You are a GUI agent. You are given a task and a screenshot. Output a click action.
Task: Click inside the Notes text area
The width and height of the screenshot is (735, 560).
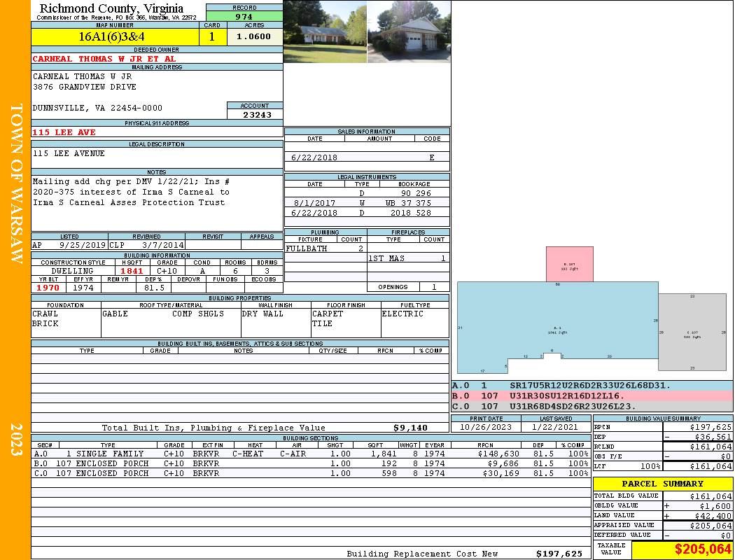click(x=157, y=203)
